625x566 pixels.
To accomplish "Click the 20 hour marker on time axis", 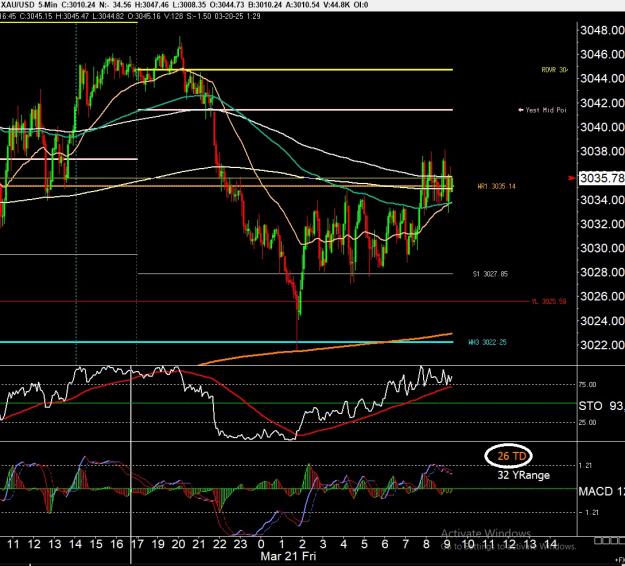I will tap(178, 544).
